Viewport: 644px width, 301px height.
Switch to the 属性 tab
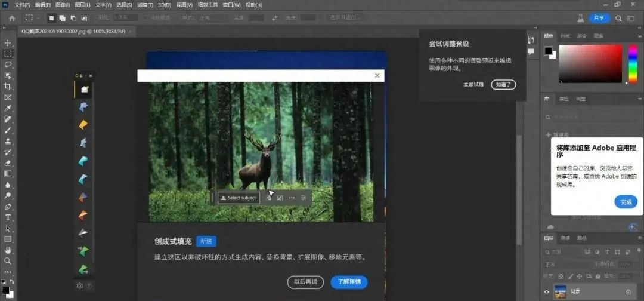point(563,99)
